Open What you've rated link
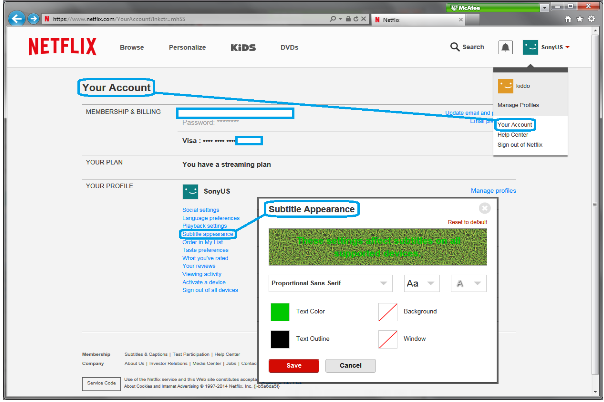 tap(205, 258)
